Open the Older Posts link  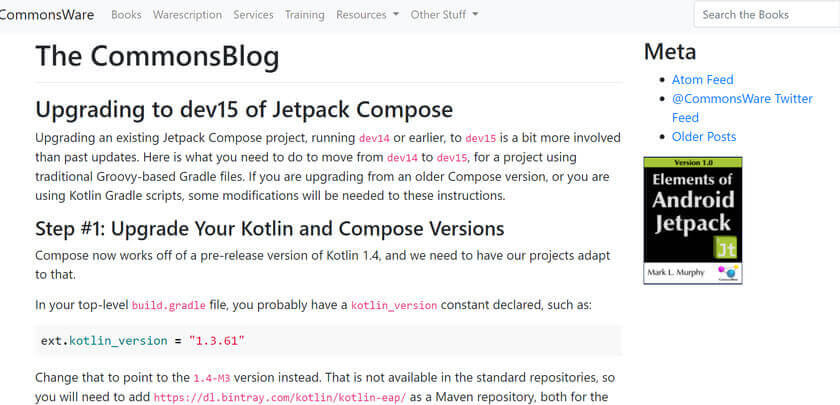pos(704,137)
